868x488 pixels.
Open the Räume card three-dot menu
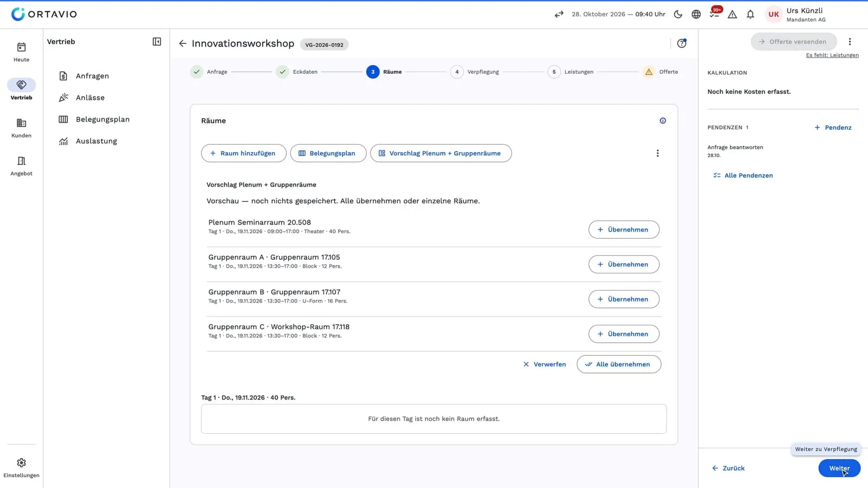point(658,153)
